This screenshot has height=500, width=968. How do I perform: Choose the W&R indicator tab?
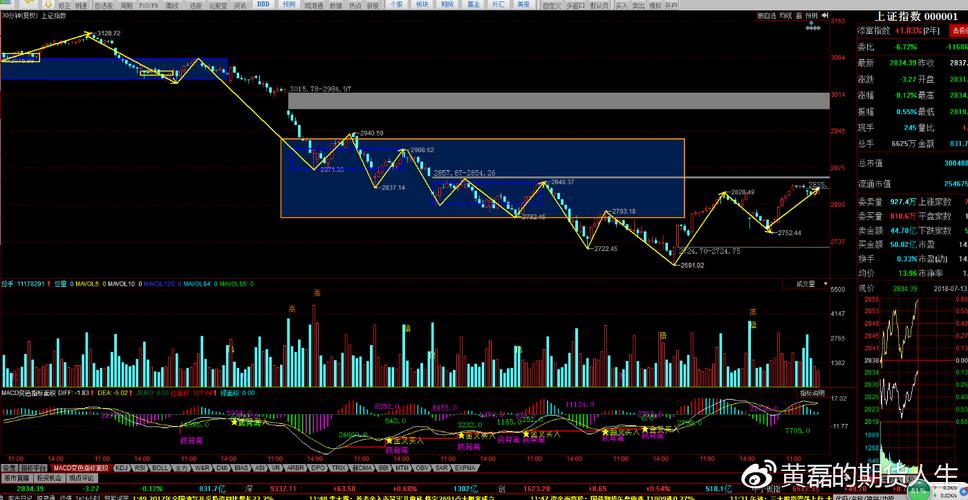[202, 467]
